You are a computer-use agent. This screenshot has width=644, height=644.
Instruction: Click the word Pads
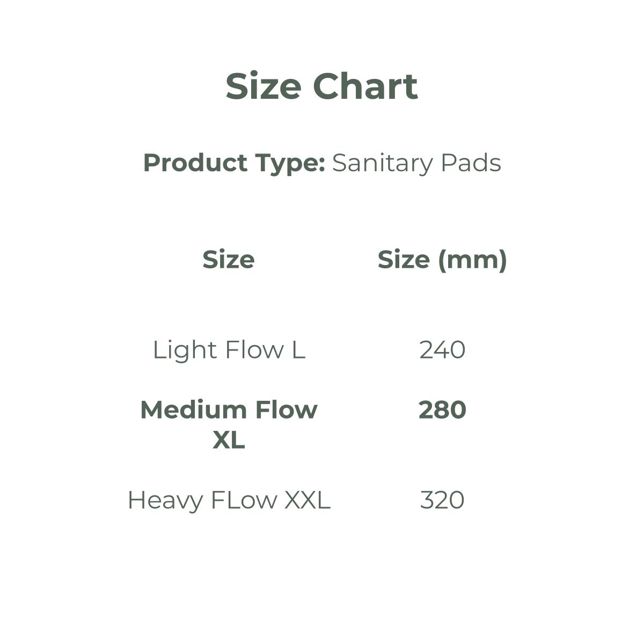tap(471, 163)
